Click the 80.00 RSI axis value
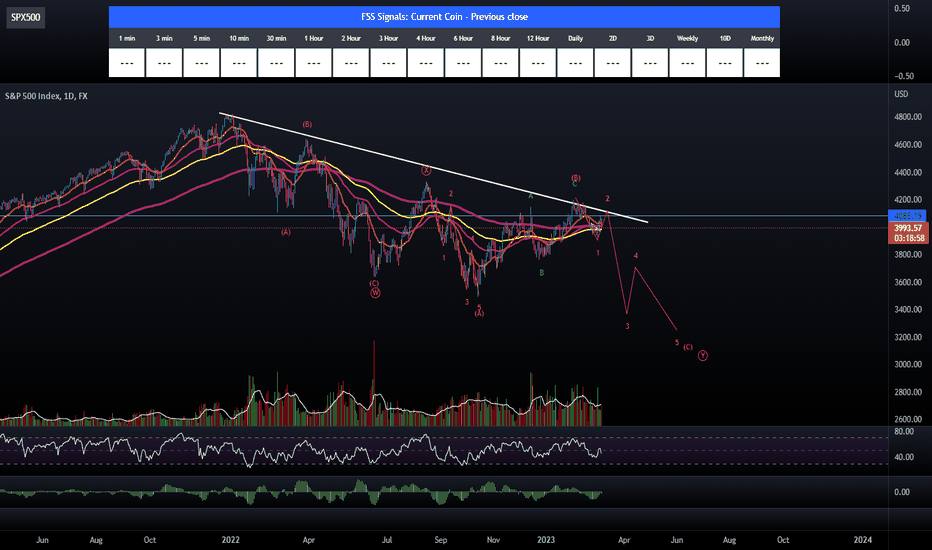This screenshot has height=550, width=932. click(x=903, y=432)
